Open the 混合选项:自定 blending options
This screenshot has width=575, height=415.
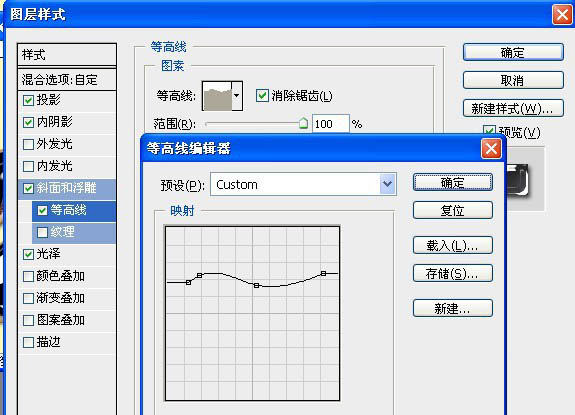coord(67,80)
